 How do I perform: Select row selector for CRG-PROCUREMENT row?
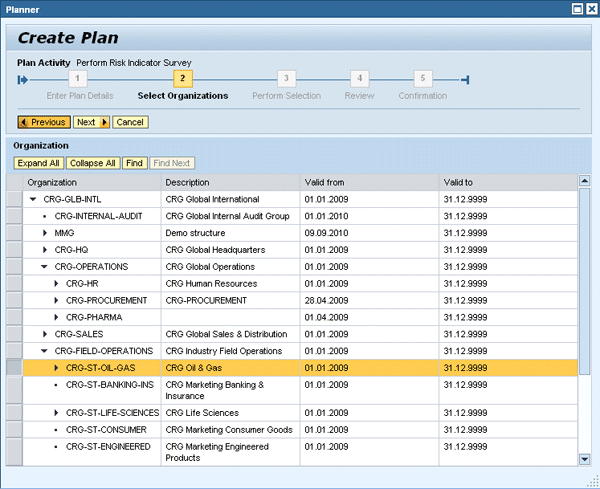click(x=14, y=301)
